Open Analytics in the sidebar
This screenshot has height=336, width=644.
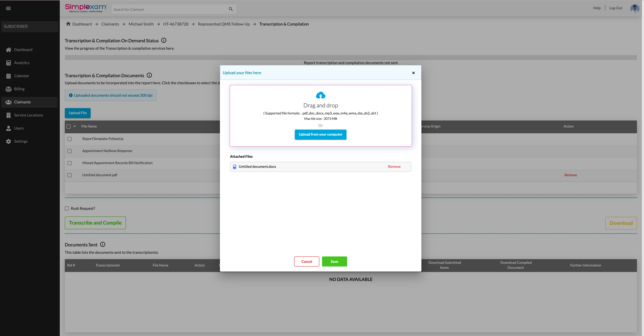(22, 63)
